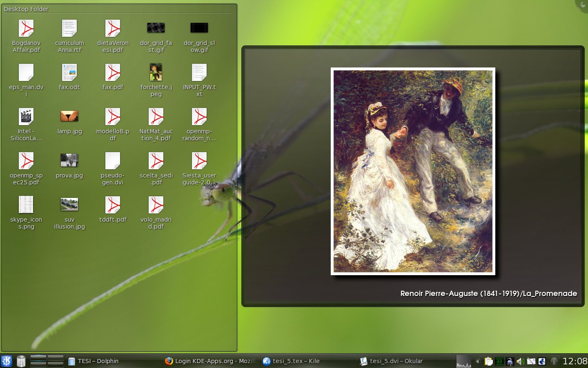Open forchette.jpeg image thumbnail

tap(156, 72)
